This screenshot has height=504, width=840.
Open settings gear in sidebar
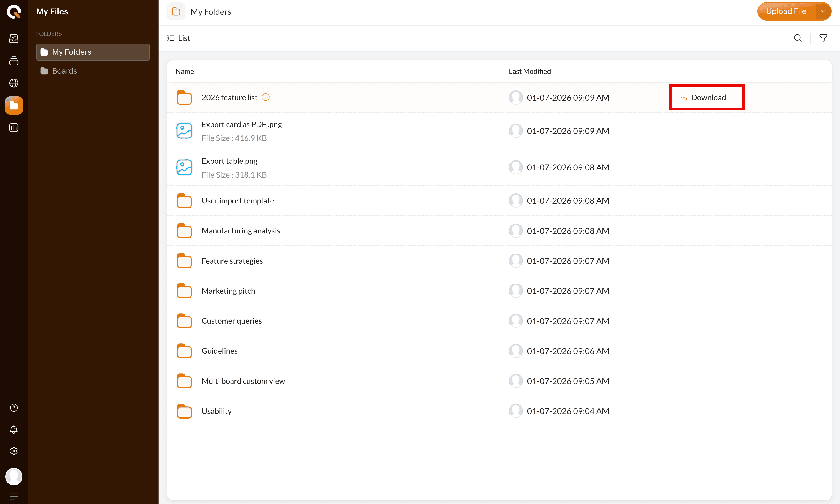pos(14,451)
